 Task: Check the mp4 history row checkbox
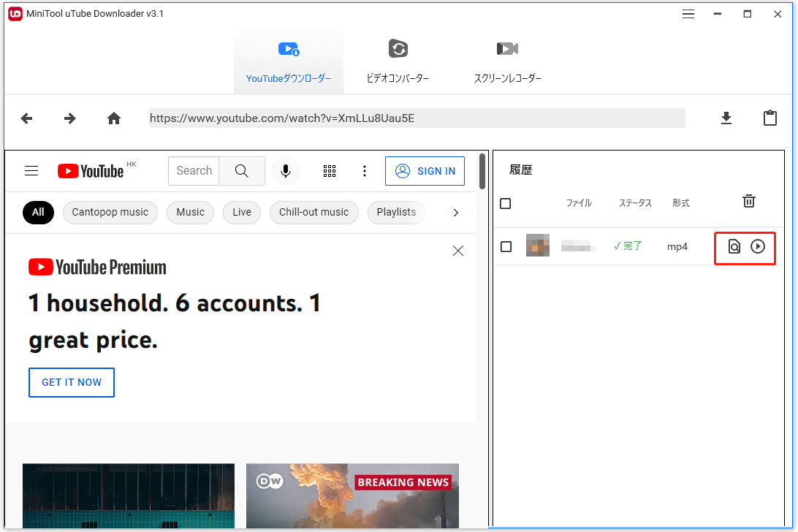click(506, 247)
